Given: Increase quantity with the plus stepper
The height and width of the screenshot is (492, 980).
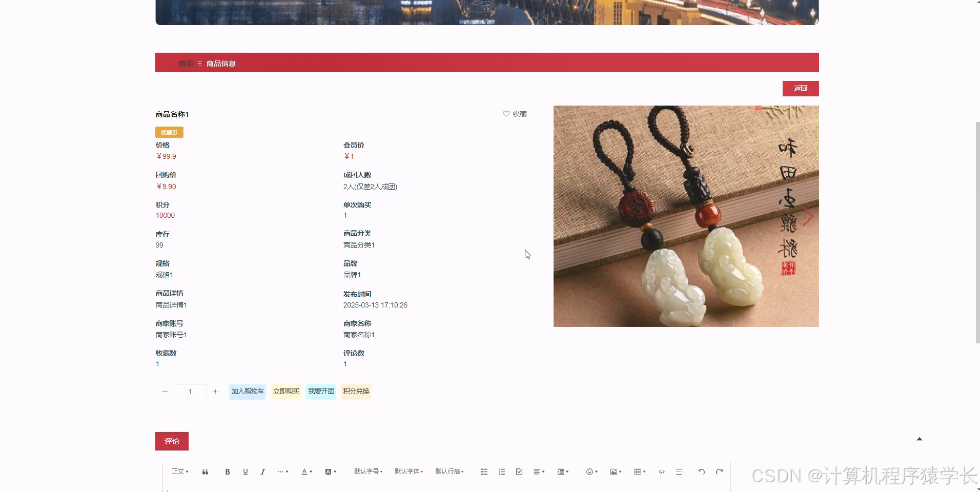Looking at the screenshot, I should (x=215, y=392).
